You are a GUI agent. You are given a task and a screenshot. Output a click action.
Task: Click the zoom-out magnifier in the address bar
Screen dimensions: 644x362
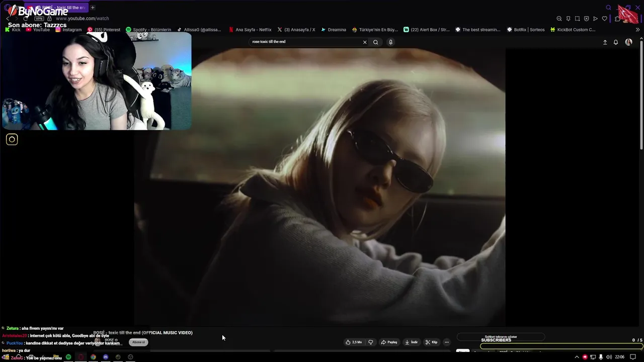[559, 19]
